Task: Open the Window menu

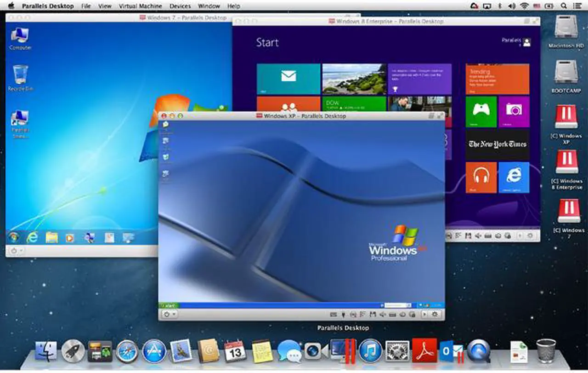Action: coord(209,6)
